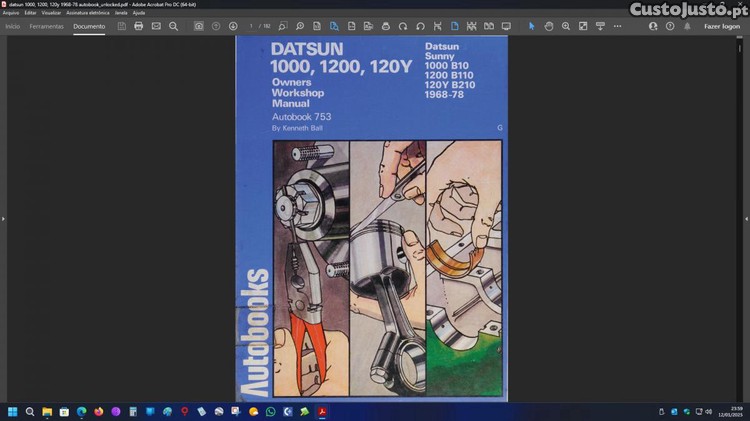Activate the arrow Selection tool

[x=531, y=26]
